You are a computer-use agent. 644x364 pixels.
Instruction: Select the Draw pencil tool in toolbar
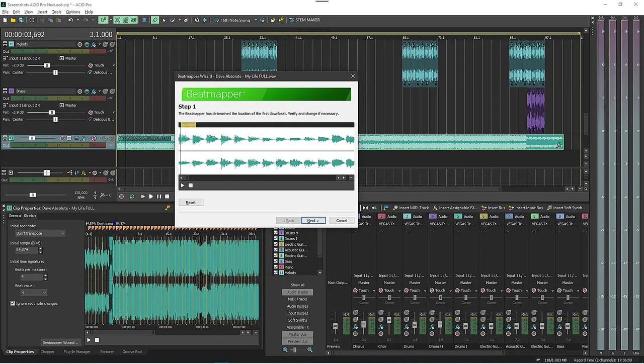point(155,20)
